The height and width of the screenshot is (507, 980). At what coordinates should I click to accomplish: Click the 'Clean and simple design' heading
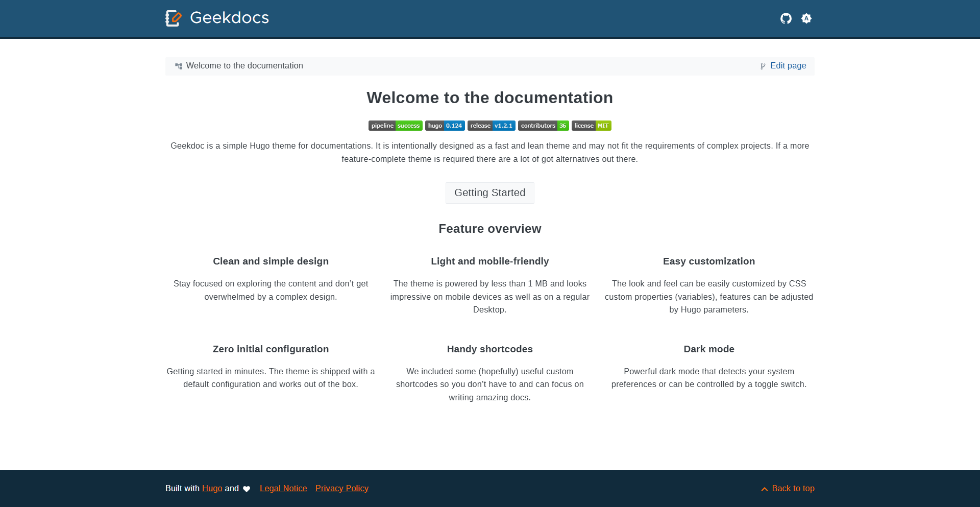click(x=271, y=261)
